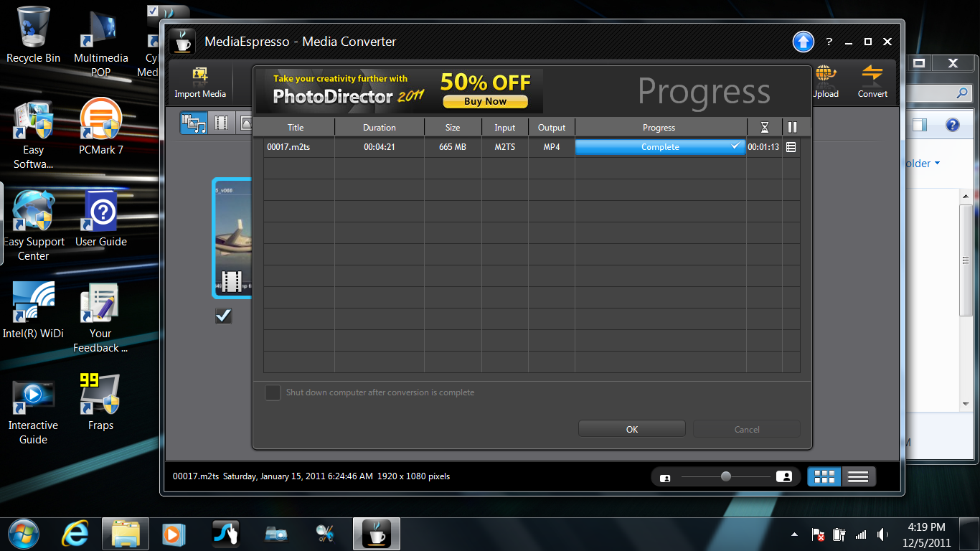Screen dimensions: 980x551
Task: Click Snipping Tool taskbar icon
Action: (325, 534)
